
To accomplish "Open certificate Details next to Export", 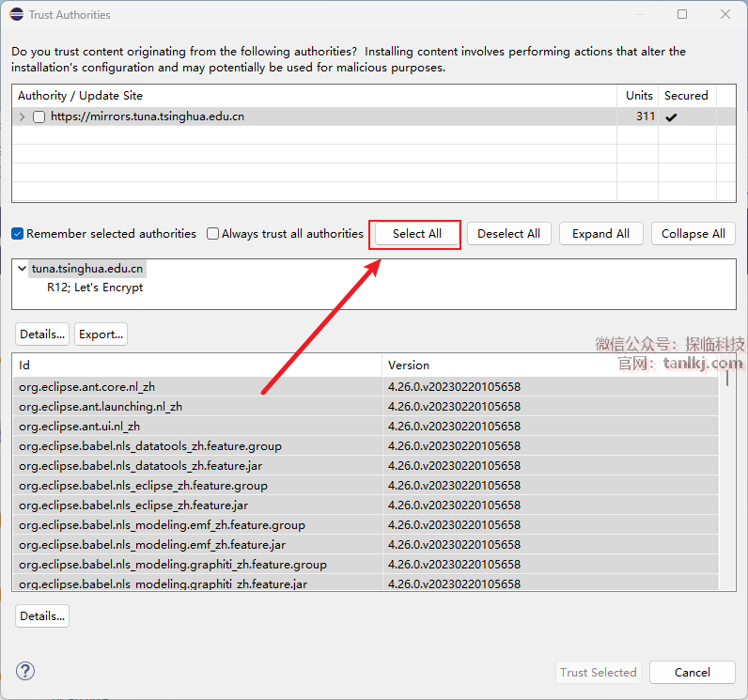I will 42,334.
